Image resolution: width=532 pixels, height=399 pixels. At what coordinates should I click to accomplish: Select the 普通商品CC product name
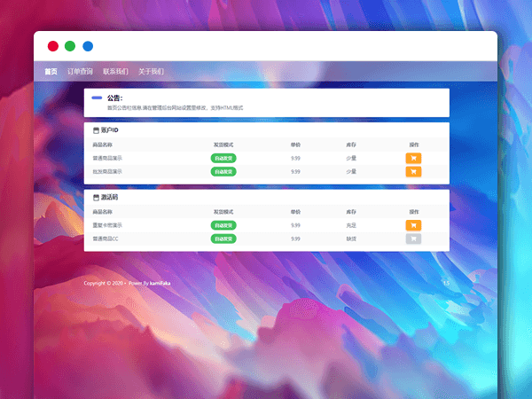point(106,239)
